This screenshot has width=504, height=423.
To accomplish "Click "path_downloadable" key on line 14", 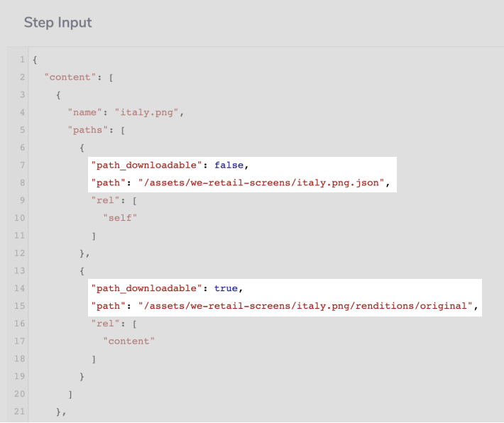I will pyautogui.click(x=148, y=288).
